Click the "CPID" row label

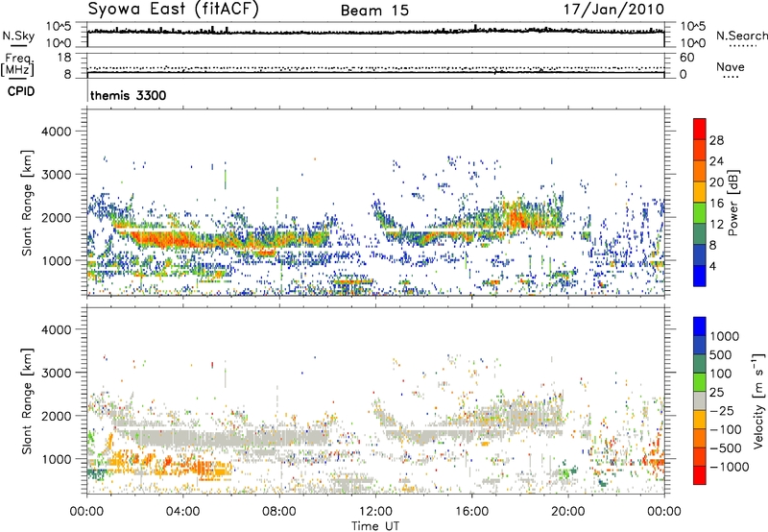[21, 91]
